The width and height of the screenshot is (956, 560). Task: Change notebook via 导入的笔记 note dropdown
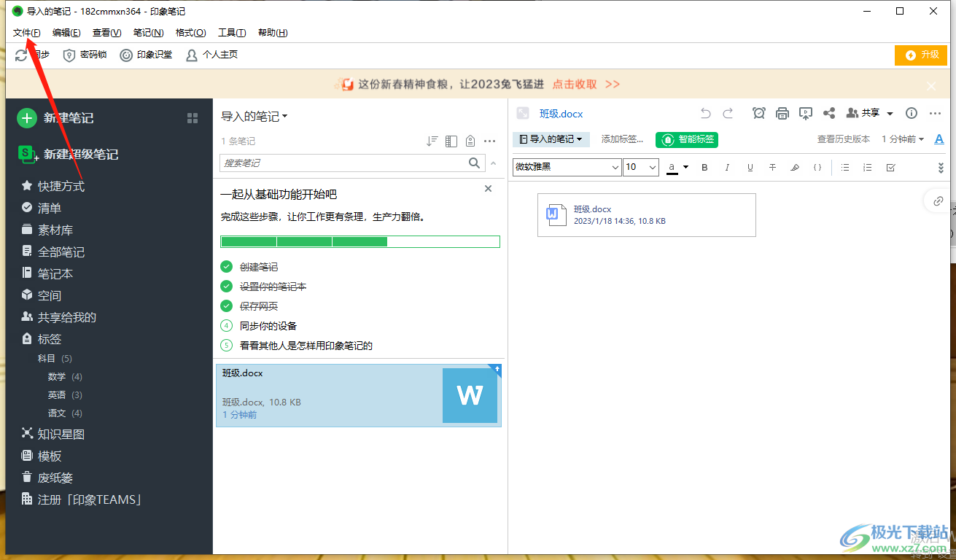pos(551,139)
